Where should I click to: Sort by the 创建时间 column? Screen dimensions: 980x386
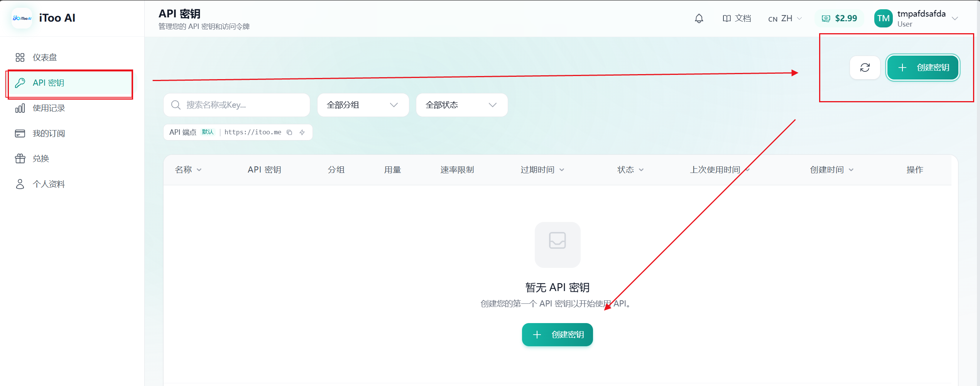[831, 170]
